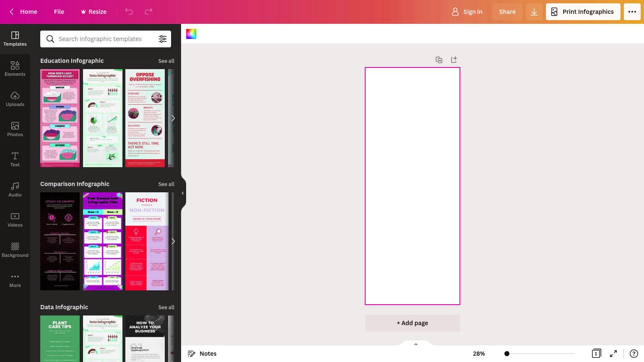This screenshot has width=644, height=362.
Task: Click the zoom slider handle
Action: [x=507, y=354]
